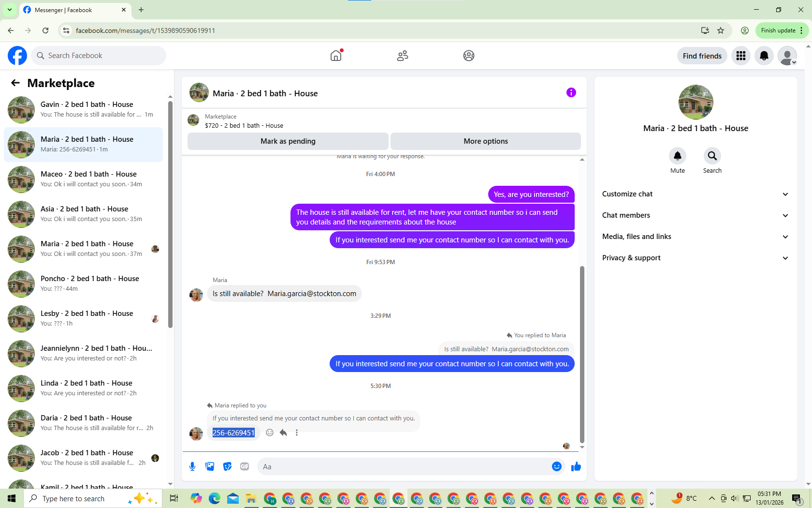Click Finish update button
The image size is (812, 508).
point(782,30)
